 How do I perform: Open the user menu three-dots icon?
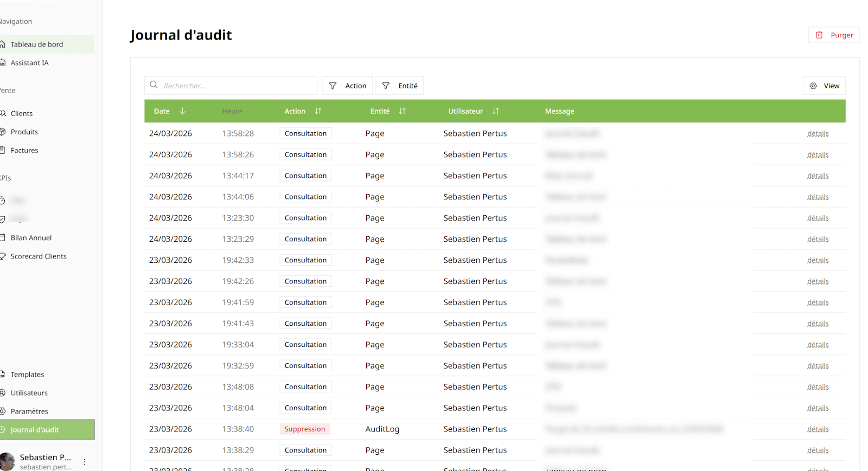(85, 462)
